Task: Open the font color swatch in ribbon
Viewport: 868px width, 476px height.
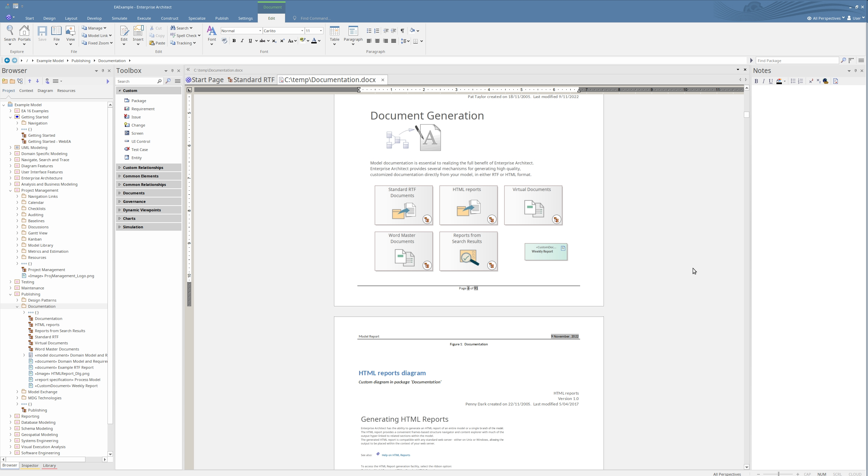Action: coord(314,41)
